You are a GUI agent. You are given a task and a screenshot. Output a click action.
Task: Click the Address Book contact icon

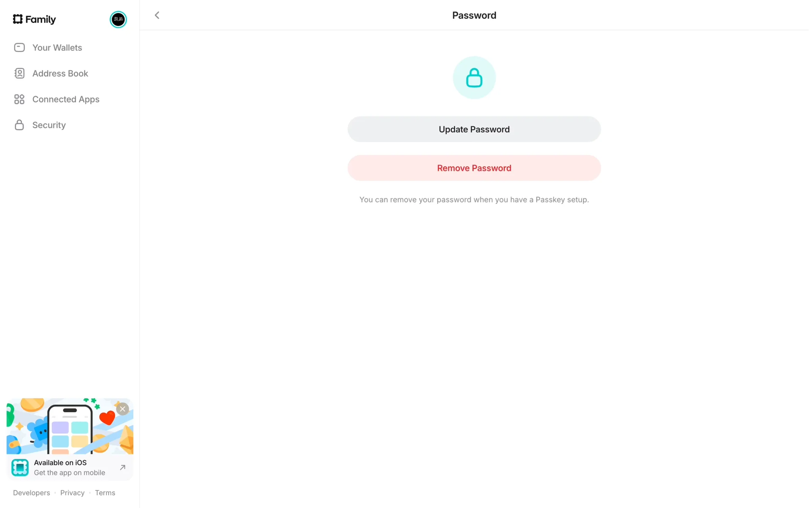pyautogui.click(x=19, y=73)
